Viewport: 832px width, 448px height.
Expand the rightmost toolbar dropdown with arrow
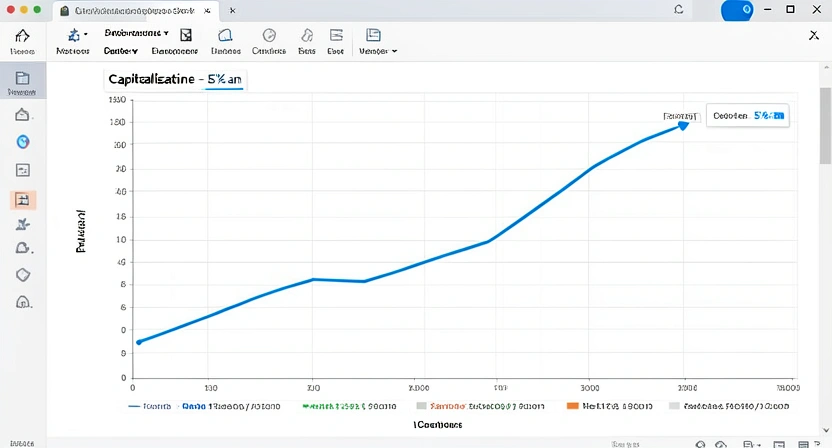378,50
